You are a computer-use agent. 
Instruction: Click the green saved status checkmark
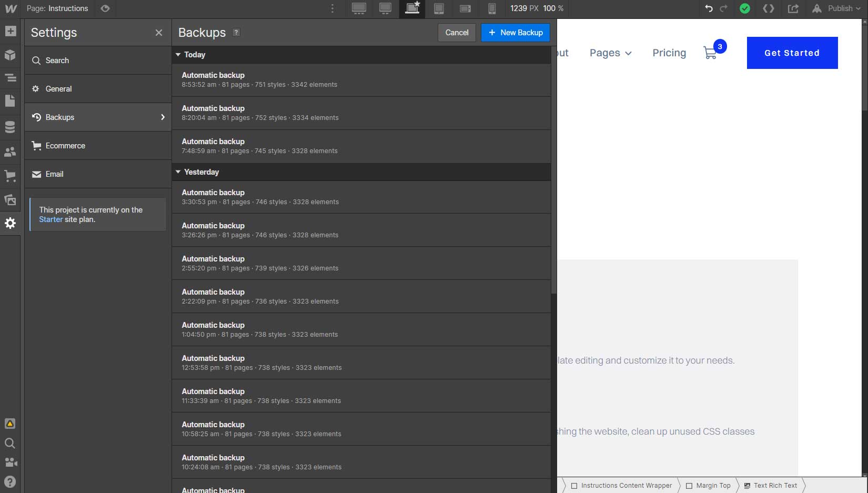coord(744,8)
